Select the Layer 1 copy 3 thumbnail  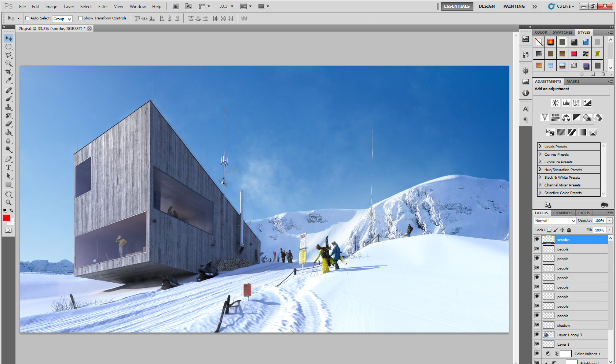click(x=548, y=334)
